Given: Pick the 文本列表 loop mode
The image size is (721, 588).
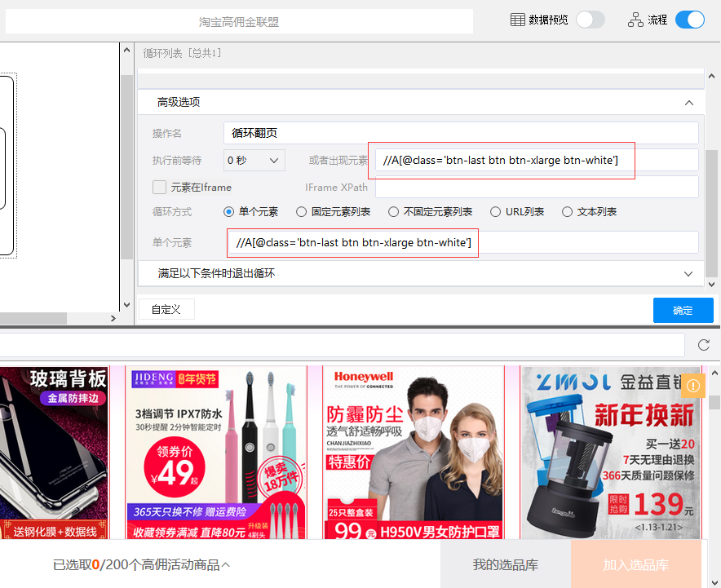Looking at the screenshot, I should [567, 212].
